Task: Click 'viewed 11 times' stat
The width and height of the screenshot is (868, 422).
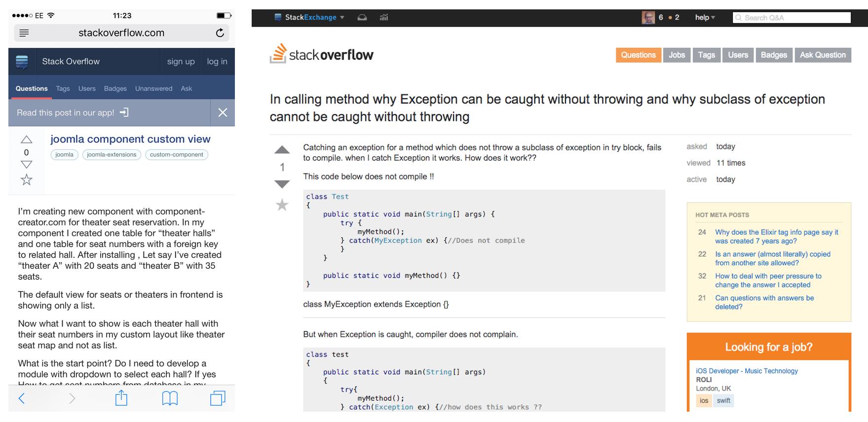Action: (716, 163)
